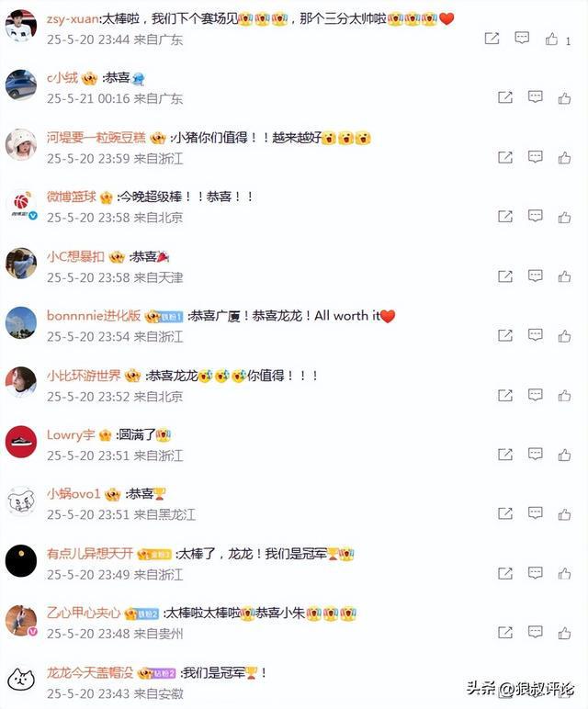Reply to bonnnnie进化版's comment
This screenshot has height=709, width=588.
535,335
